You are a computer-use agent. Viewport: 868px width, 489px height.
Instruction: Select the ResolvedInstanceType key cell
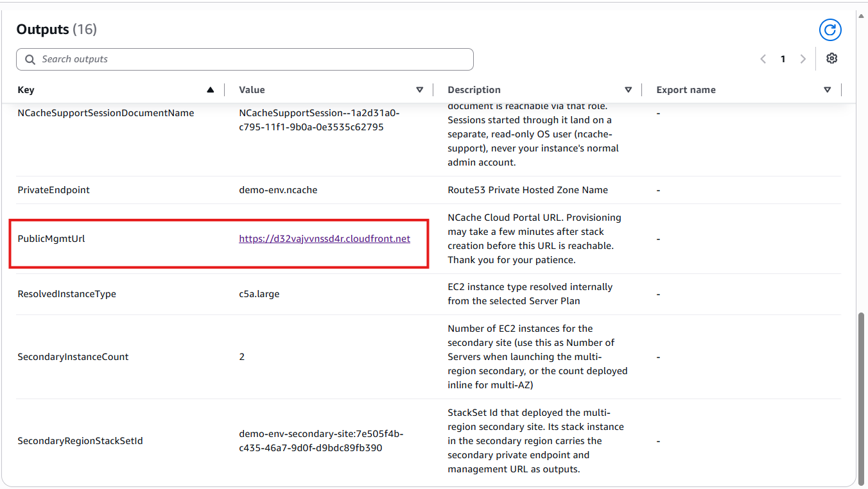pos(67,294)
